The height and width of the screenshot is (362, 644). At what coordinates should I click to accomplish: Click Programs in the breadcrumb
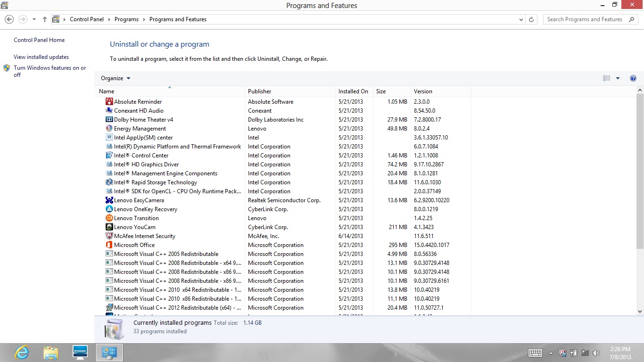pos(126,19)
